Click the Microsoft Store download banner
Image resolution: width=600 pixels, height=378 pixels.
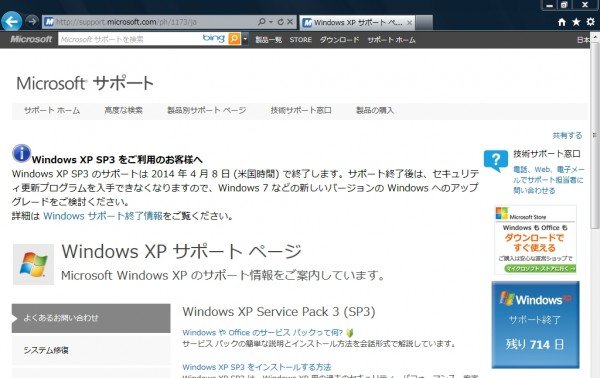(x=535, y=240)
